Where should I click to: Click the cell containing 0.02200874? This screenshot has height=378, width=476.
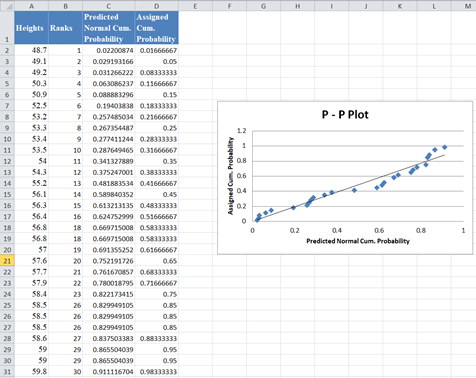109,50
